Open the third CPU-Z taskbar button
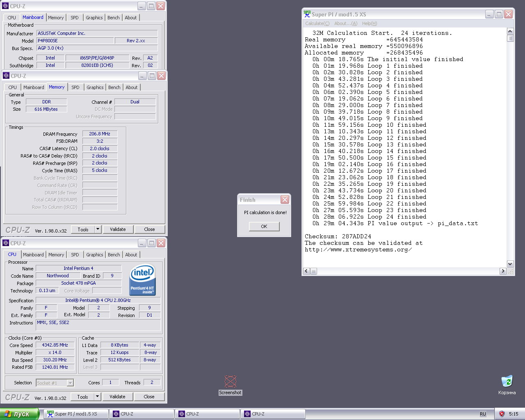The height and width of the screenshot is (420, 525). [x=273, y=414]
